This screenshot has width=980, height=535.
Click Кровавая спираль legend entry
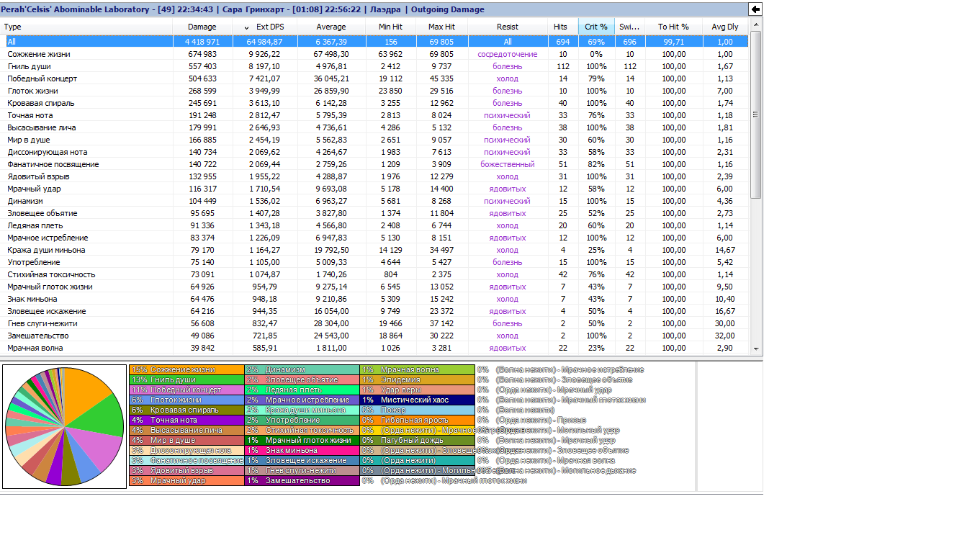tap(186, 410)
